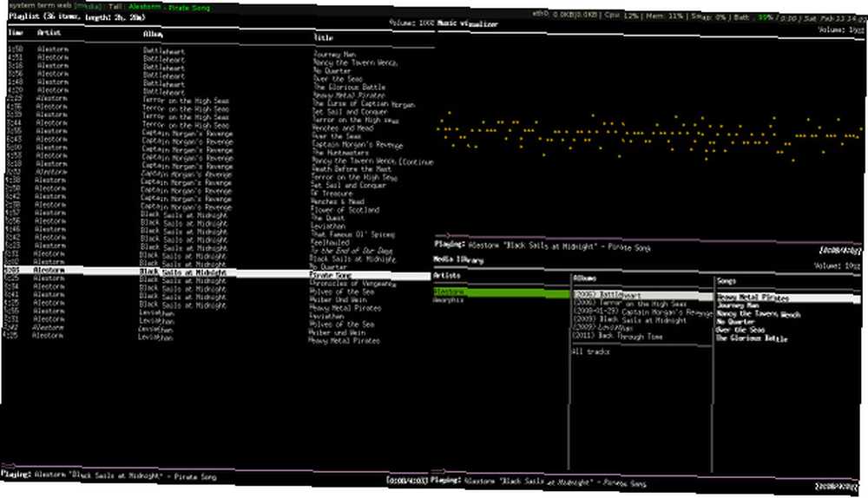Select 'The Glorious Battle' in the Songs column

pyautogui.click(x=752, y=338)
